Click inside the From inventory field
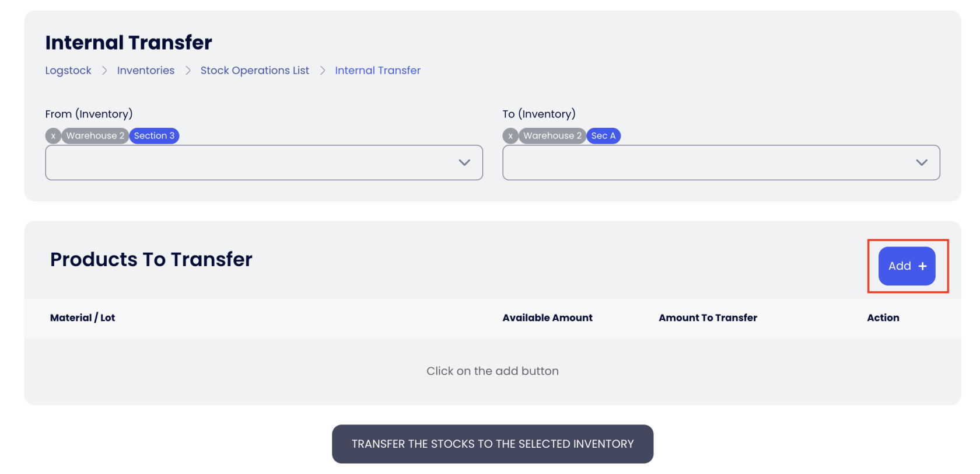980x474 pixels. 251,163
